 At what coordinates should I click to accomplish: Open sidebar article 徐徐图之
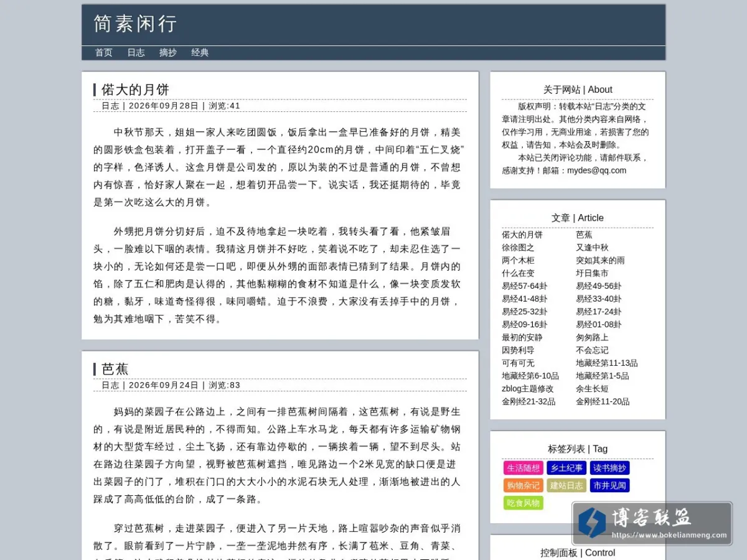click(518, 248)
